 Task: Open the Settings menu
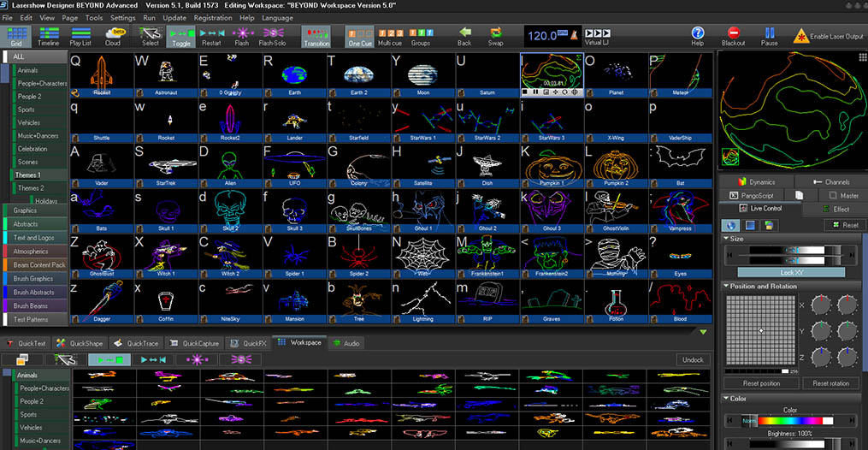[x=122, y=17]
